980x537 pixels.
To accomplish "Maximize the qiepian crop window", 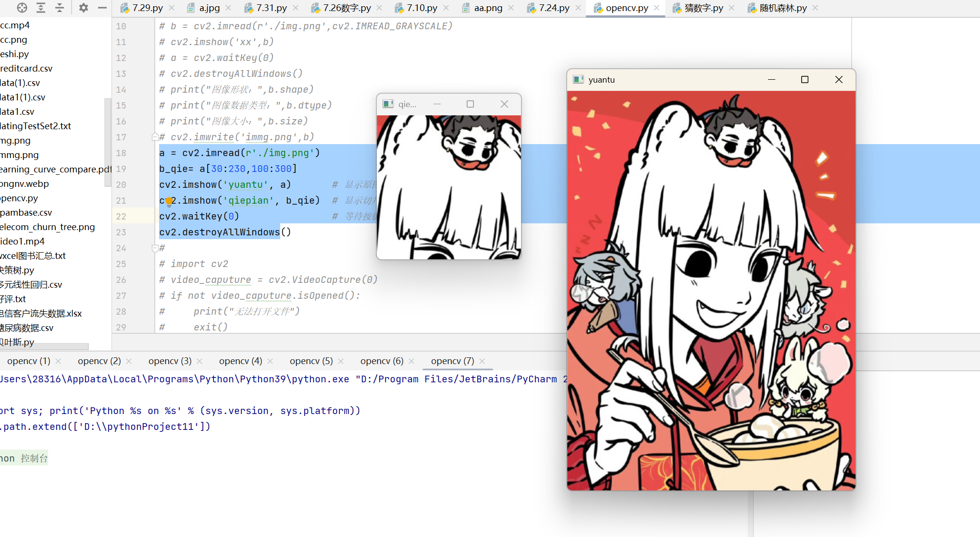I will pyautogui.click(x=470, y=104).
